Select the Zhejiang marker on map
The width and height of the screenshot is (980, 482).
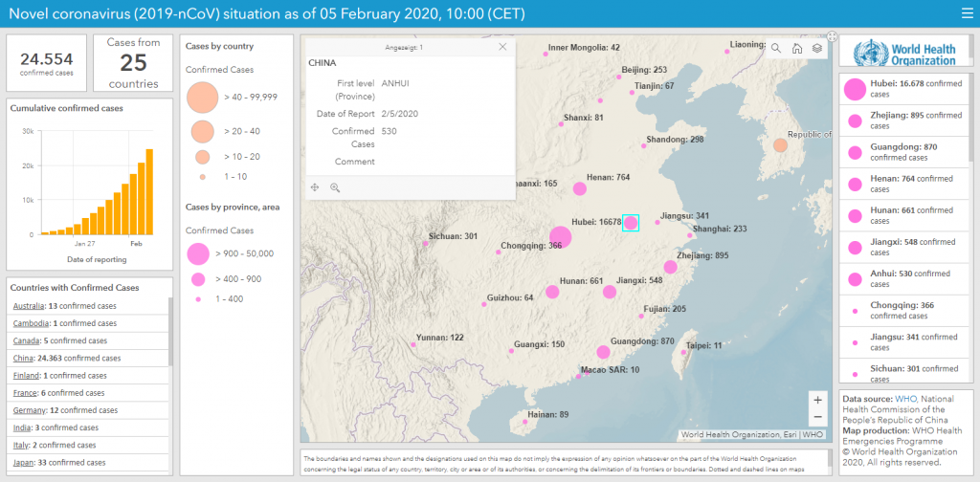click(671, 267)
